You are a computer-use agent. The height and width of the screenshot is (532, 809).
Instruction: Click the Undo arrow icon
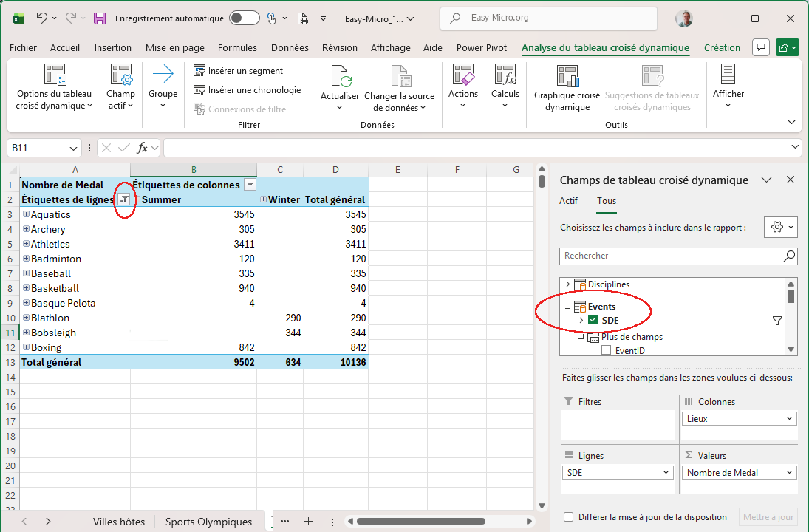(42, 18)
